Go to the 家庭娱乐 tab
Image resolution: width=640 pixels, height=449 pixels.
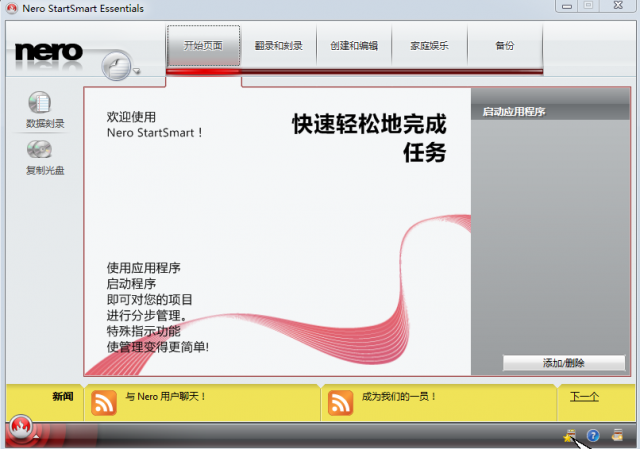point(429,46)
